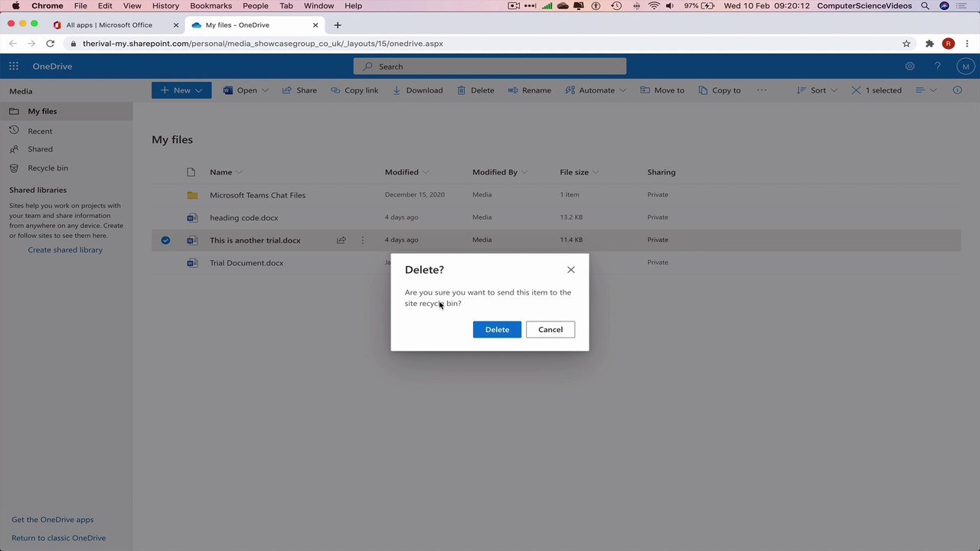Viewport: 980px width, 551px height.
Task: Open the Trial Document.docx file name
Action: point(247,262)
